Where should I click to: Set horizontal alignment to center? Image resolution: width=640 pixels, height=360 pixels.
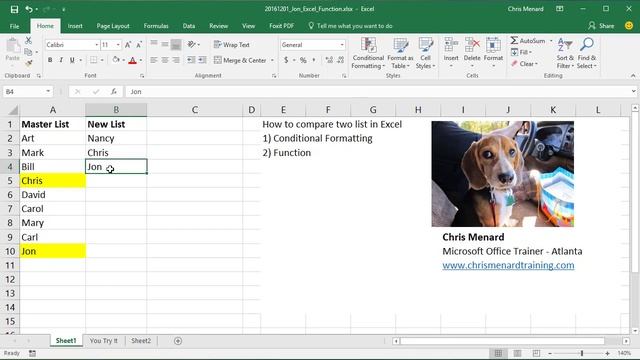point(165,60)
